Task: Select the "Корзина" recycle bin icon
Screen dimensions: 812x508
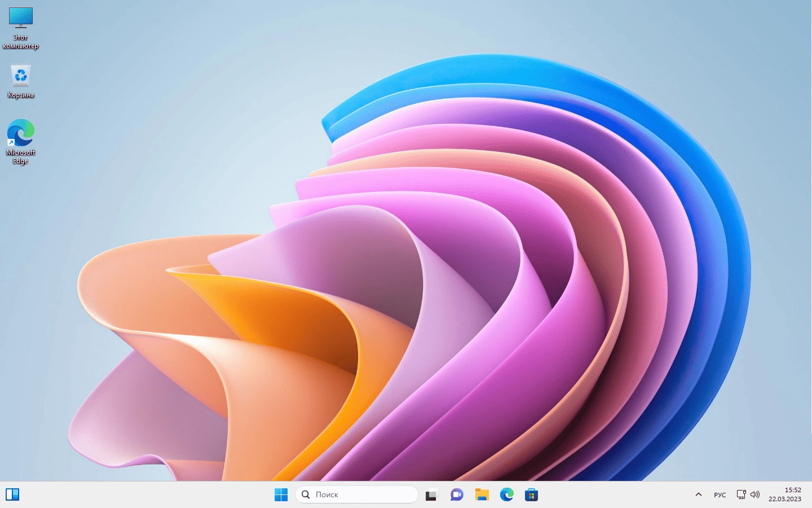Action: pos(21,82)
